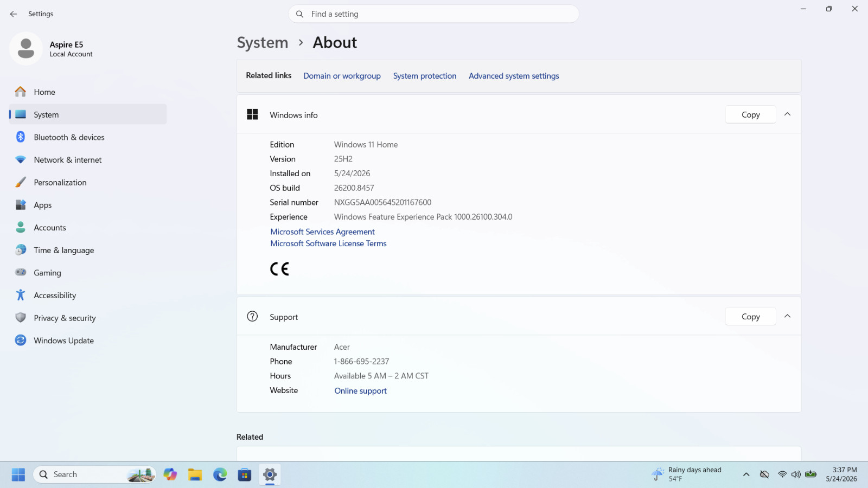Click the Time & language globe icon
Screen dimensions: 868x488
pyautogui.click(x=21, y=250)
